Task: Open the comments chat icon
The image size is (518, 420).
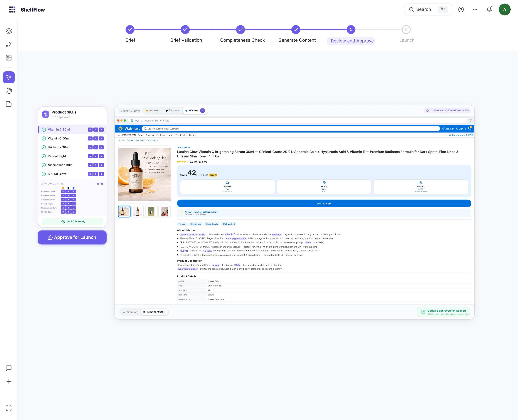Action: [x=9, y=368]
